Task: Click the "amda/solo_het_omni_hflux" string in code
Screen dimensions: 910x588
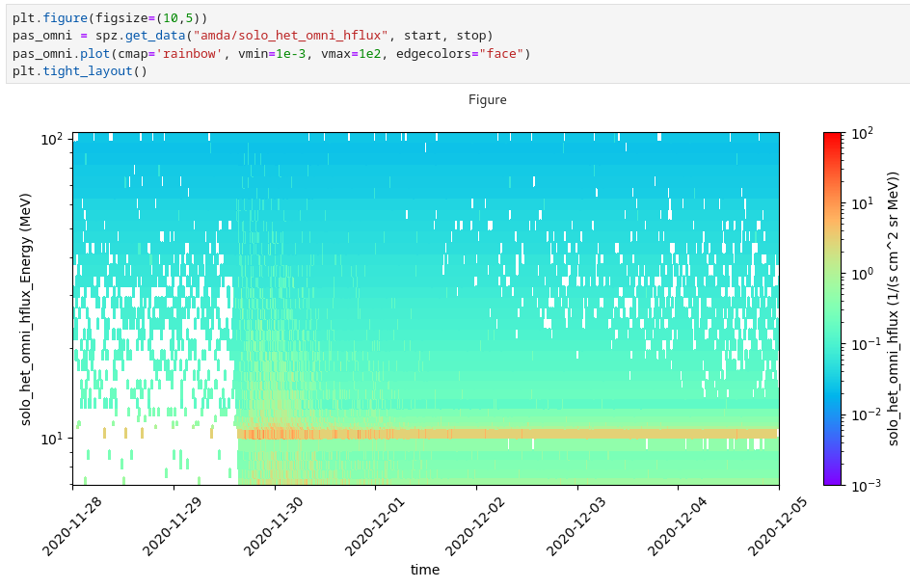Action: click(290, 36)
